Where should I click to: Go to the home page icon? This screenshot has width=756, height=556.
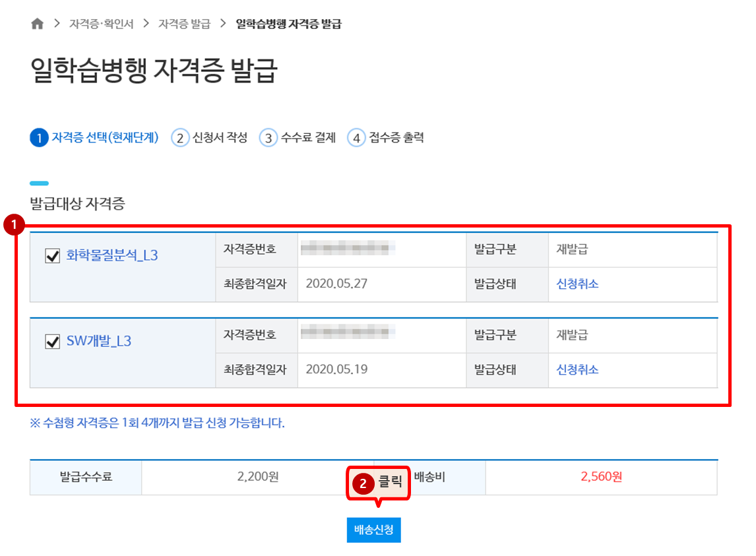(37, 24)
